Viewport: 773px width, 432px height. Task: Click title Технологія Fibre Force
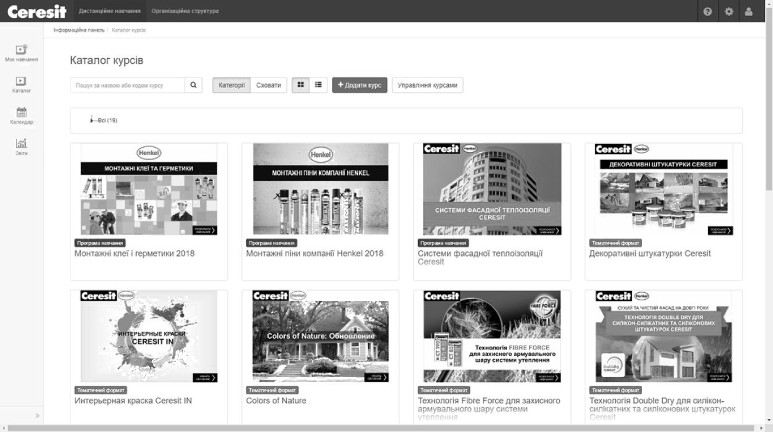489,409
